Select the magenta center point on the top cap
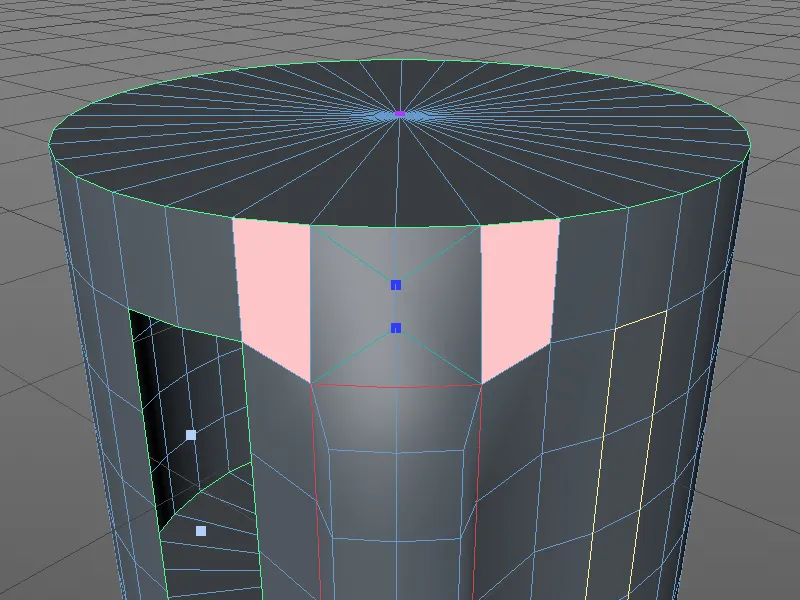Viewport: 800px width, 600px height. 400,113
